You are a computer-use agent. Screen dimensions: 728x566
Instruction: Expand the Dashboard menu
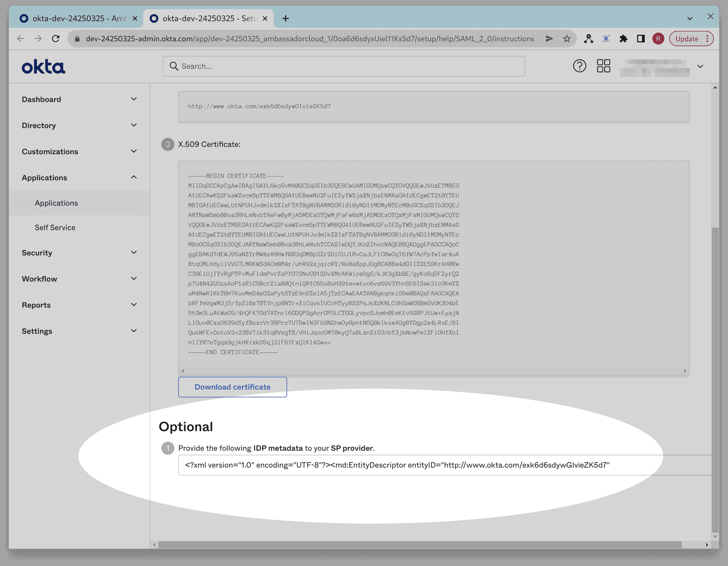[x=79, y=99]
